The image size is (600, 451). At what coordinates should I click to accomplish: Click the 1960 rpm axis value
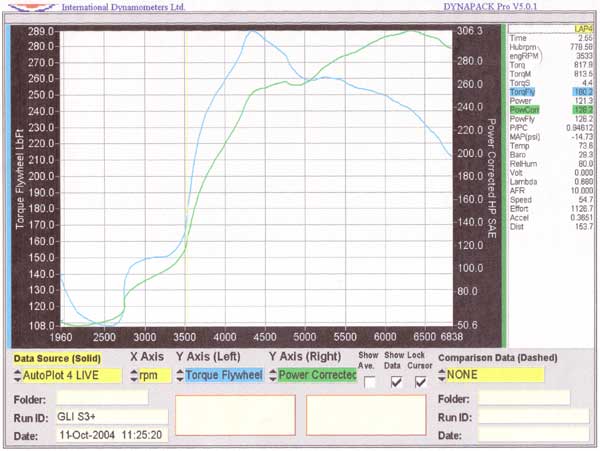pyautogui.click(x=61, y=337)
